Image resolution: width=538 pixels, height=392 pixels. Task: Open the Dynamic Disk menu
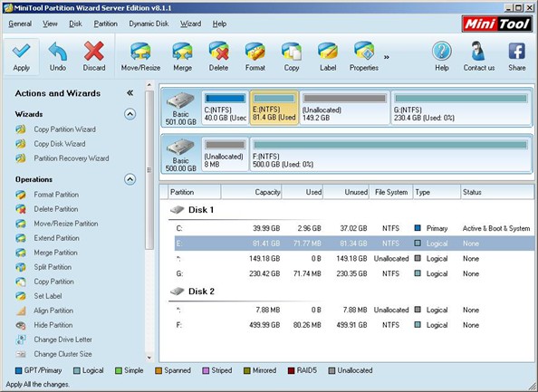149,24
